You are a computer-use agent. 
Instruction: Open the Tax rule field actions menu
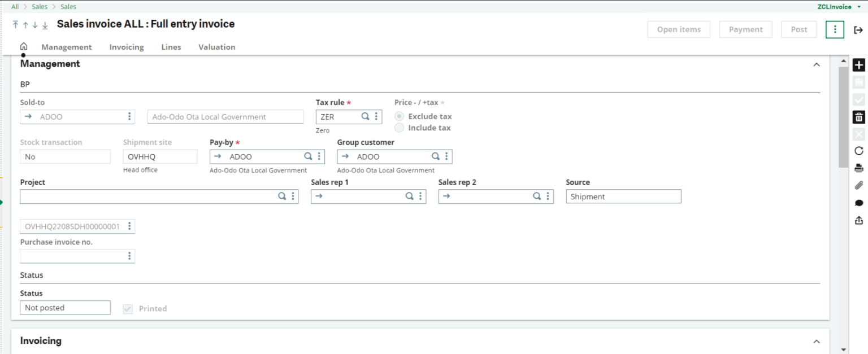(x=376, y=116)
